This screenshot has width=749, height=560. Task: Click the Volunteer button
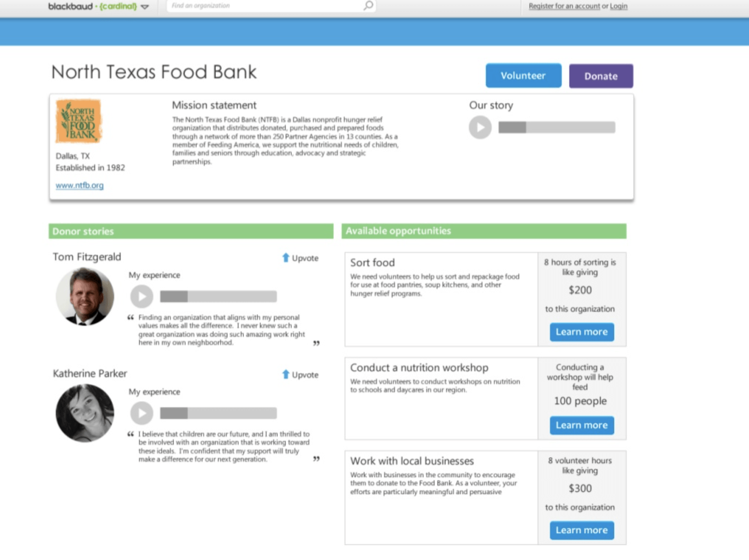coord(523,76)
